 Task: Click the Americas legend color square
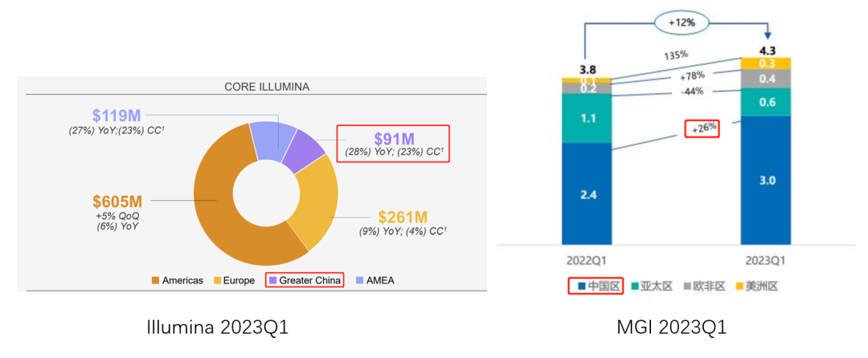pos(155,281)
